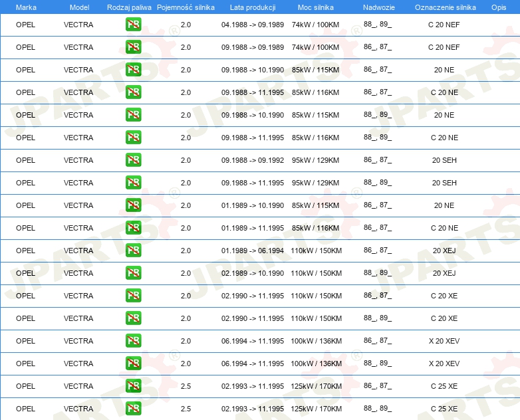Click fuel icon for 20 NE, 09.1988, body 88_, 89_
Image resolution: width=520 pixels, height=420 pixels.
pos(133,115)
